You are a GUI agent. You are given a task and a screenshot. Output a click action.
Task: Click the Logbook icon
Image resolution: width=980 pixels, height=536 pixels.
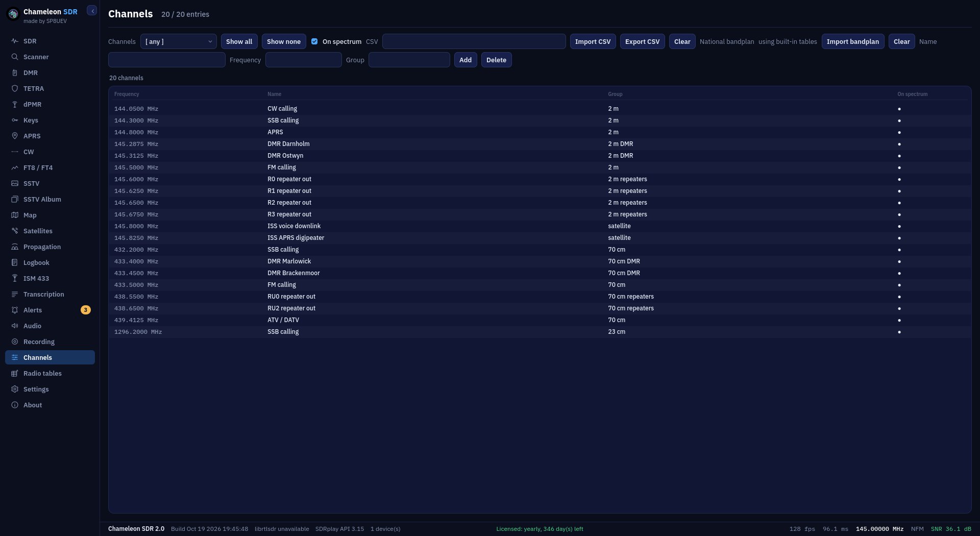(x=15, y=263)
